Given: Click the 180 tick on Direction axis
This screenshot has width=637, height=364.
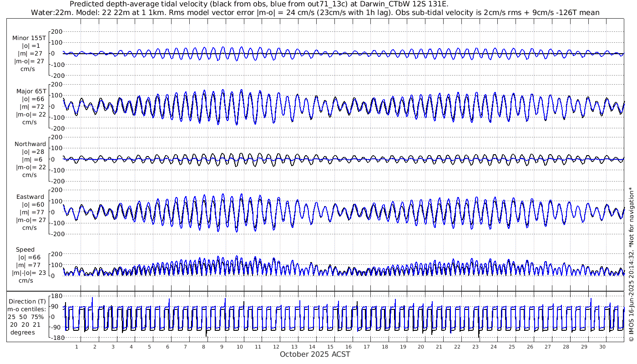Looking at the screenshot, I should click(56, 296).
